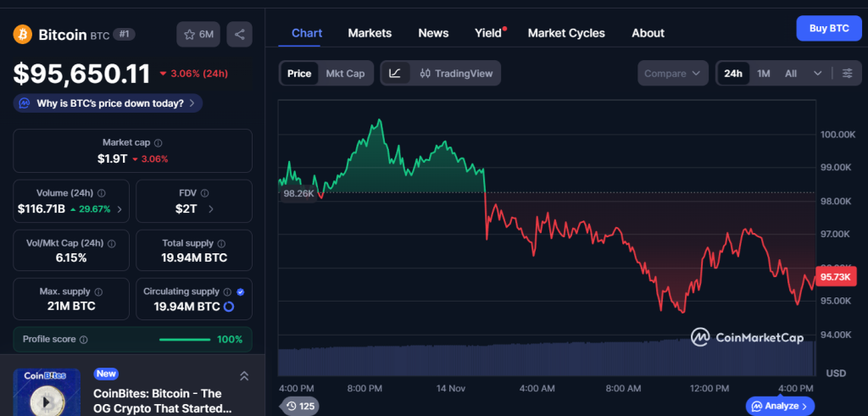Open the Market Cycles tab

pyautogui.click(x=566, y=33)
